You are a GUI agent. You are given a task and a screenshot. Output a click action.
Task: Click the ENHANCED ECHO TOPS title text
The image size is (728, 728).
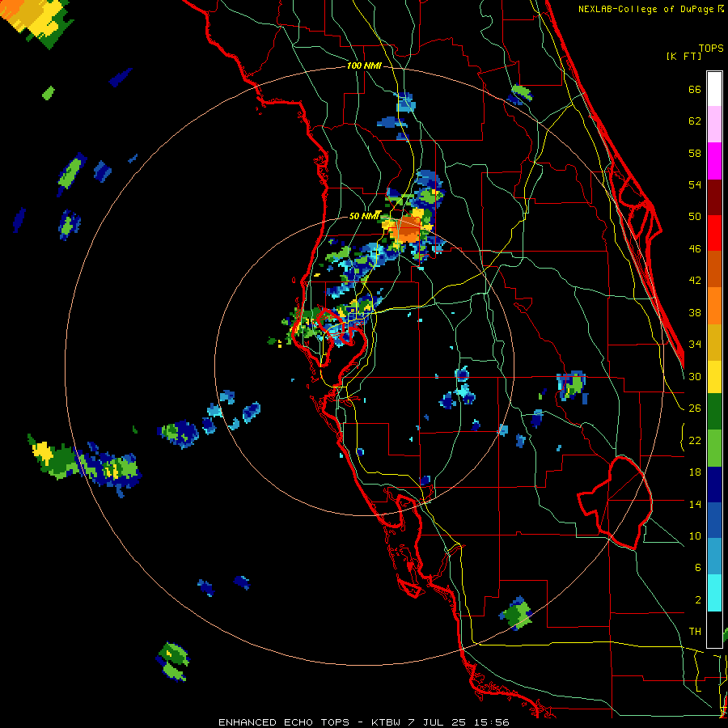click(284, 722)
